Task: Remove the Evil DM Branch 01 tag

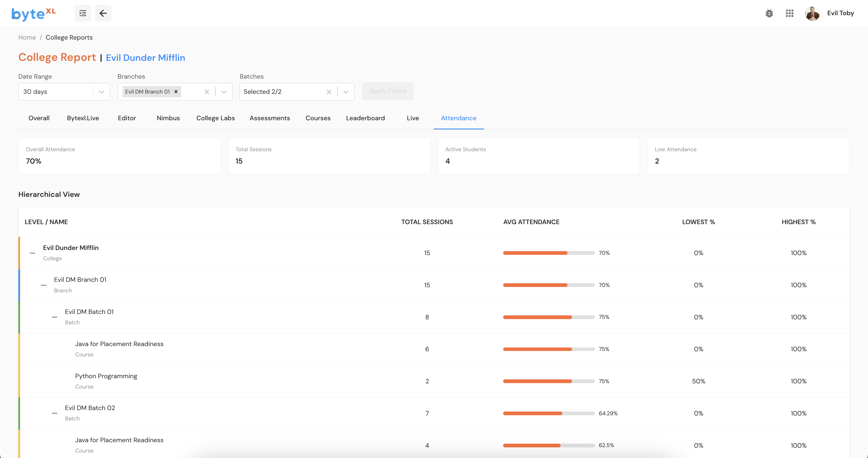Action: (176, 92)
